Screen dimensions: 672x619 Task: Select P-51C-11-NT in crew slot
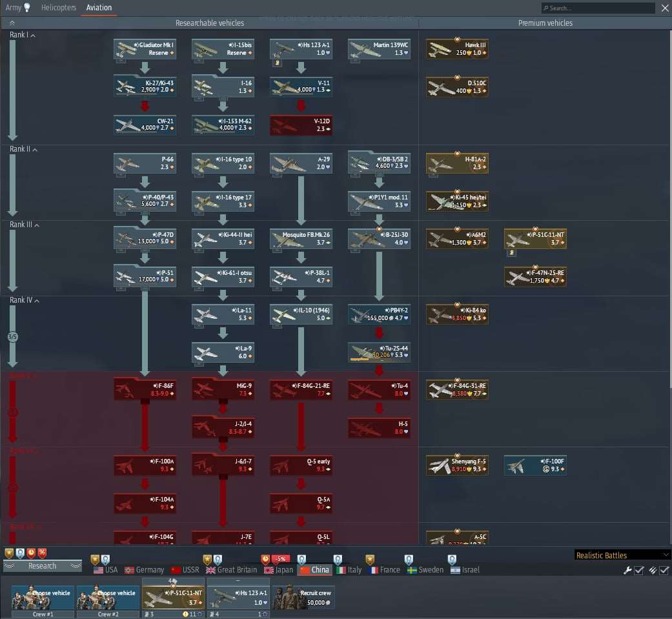pyautogui.click(x=173, y=598)
